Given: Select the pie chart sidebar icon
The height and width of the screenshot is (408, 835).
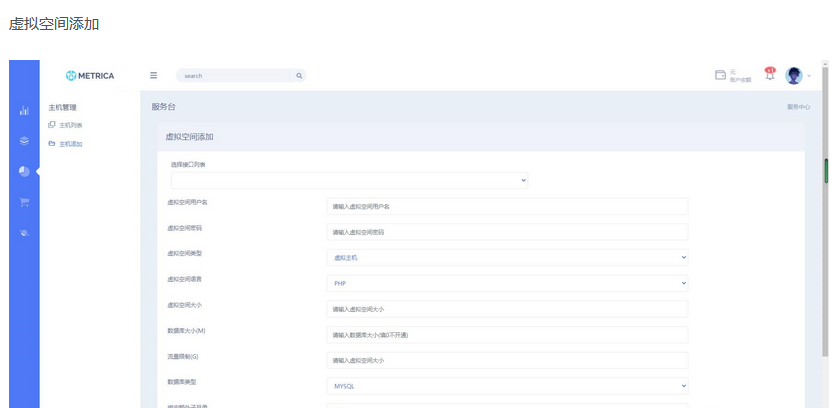Looking at the screenshot, I should pyautogui.click(x=24, y=172).
